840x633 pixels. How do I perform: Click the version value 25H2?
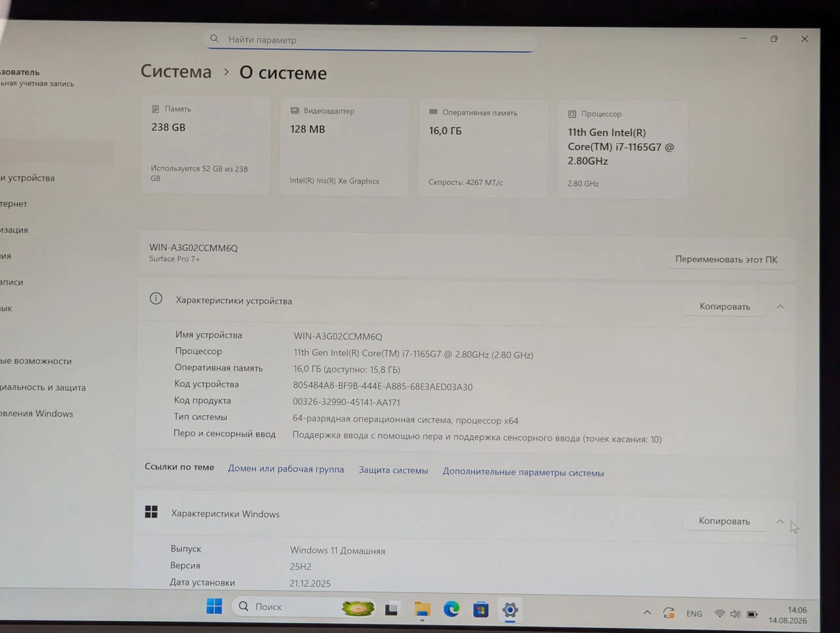pyautogui.click(x=301, y=566)
